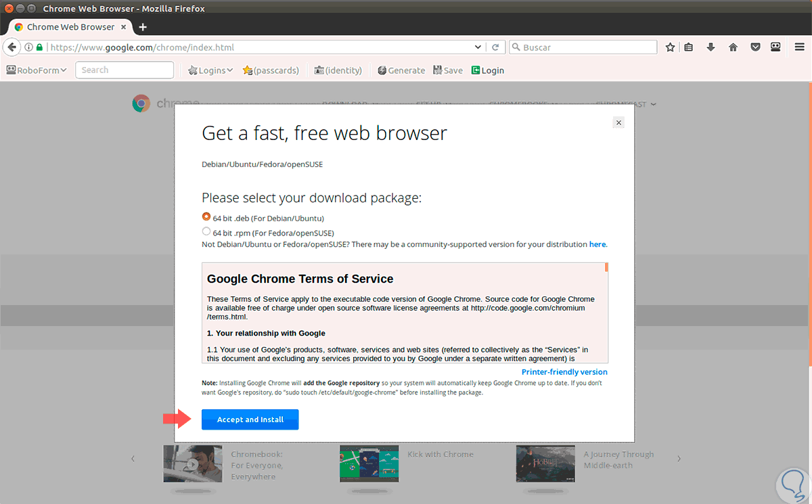Open the Printer-friendly version link
812x504 pixels.
coord(564,372)
